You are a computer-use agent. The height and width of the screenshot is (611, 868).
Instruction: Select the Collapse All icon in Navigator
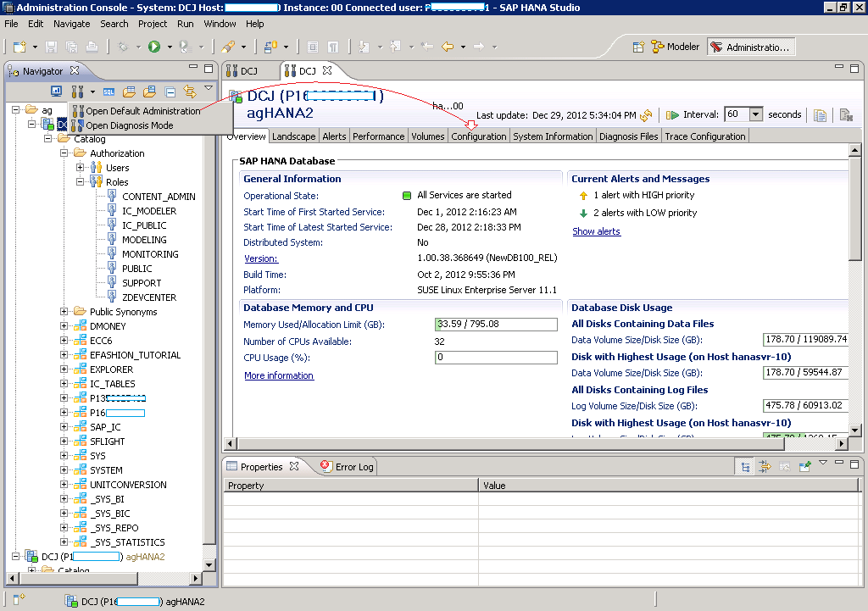click(170, 91)
